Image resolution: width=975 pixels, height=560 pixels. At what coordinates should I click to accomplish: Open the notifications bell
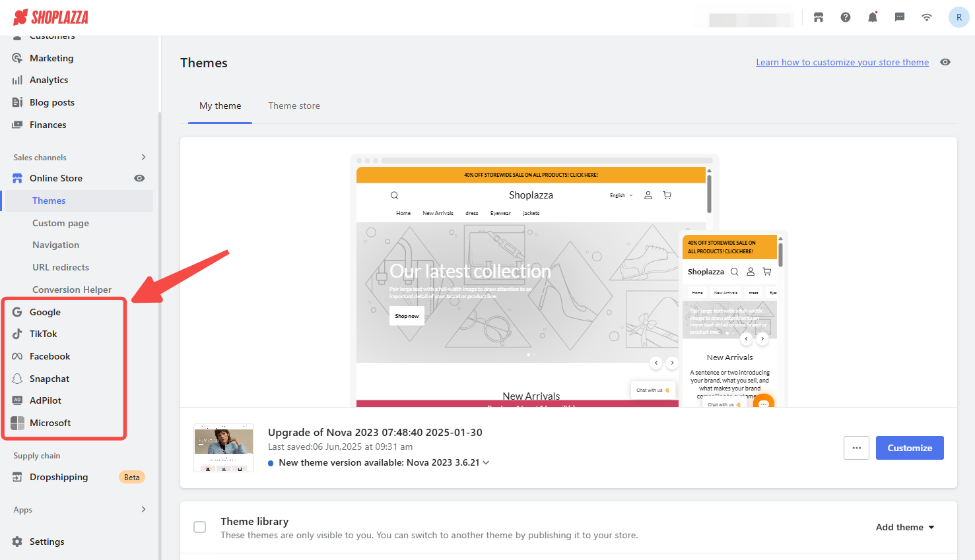[873, 17]
